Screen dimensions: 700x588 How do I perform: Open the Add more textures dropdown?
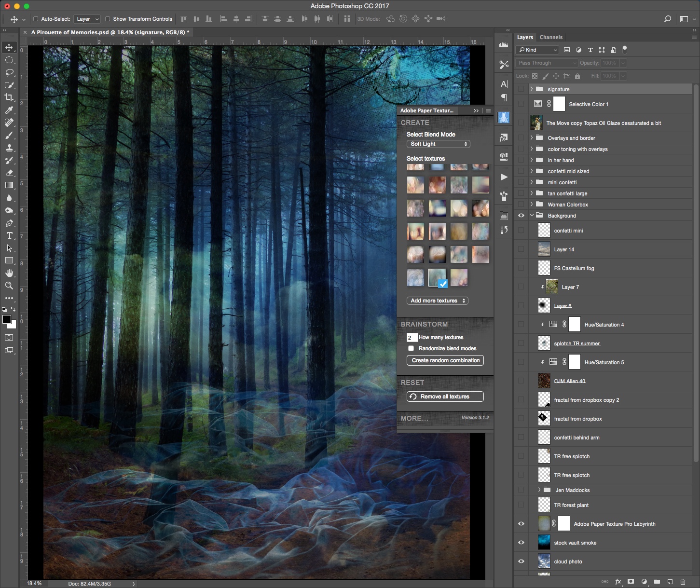(438, 301)
